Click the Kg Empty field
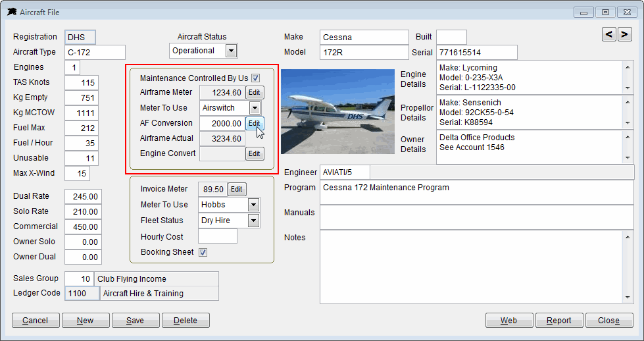 [82, 98]
